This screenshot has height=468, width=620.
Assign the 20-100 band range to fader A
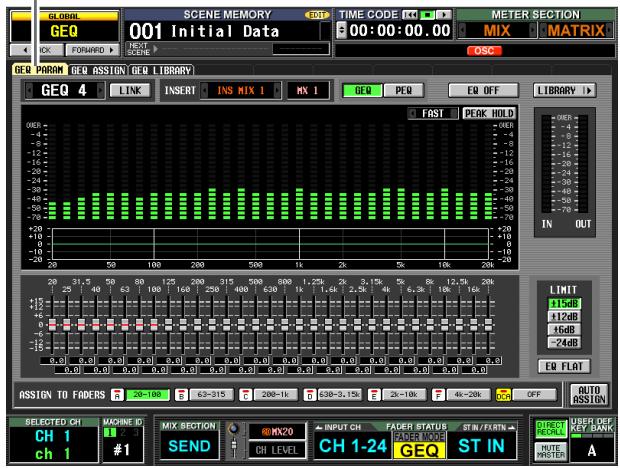click(147, 395)
